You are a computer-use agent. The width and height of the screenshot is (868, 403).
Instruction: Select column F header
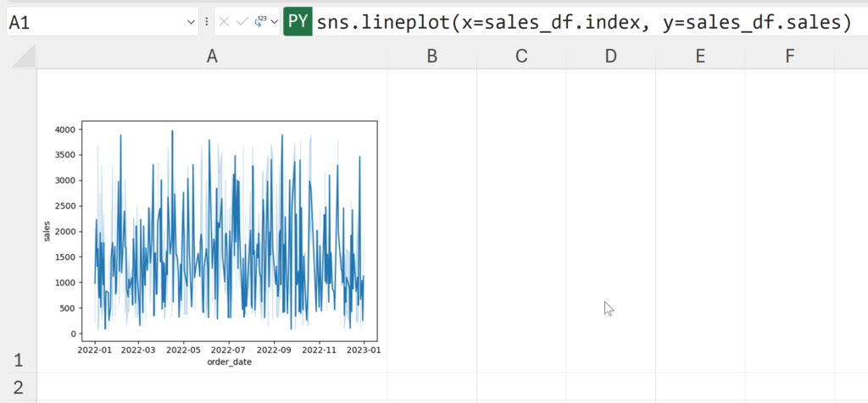point(789,57)
